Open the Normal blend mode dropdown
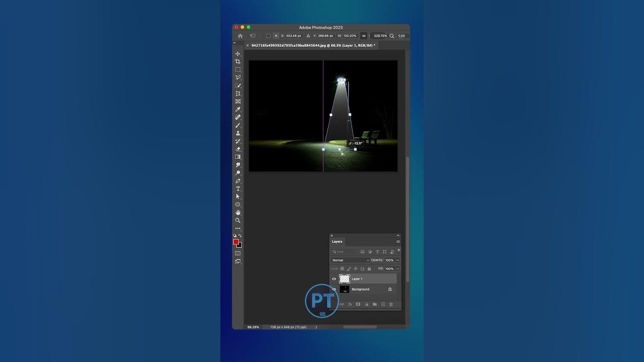 click(x=350, y=260)
